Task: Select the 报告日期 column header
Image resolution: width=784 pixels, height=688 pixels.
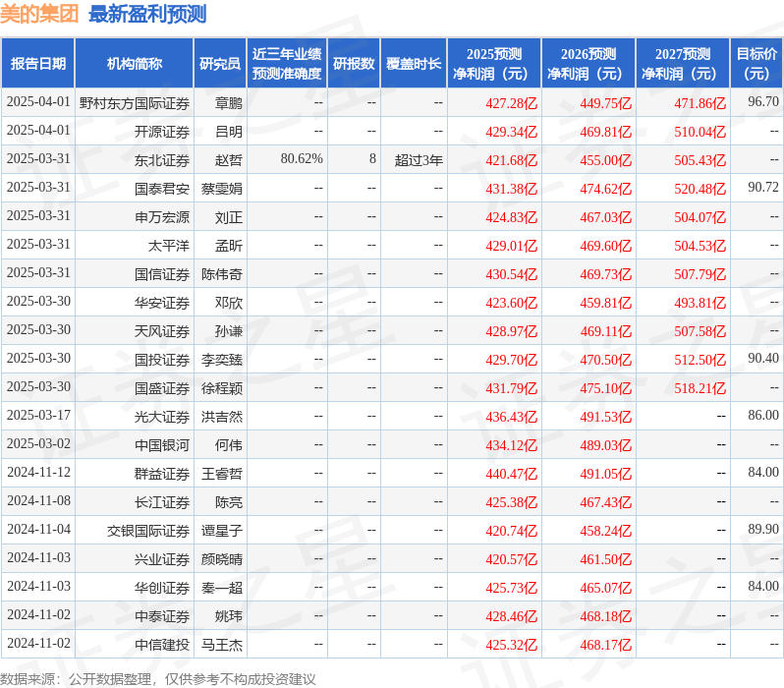Action: tap(38, 64)
